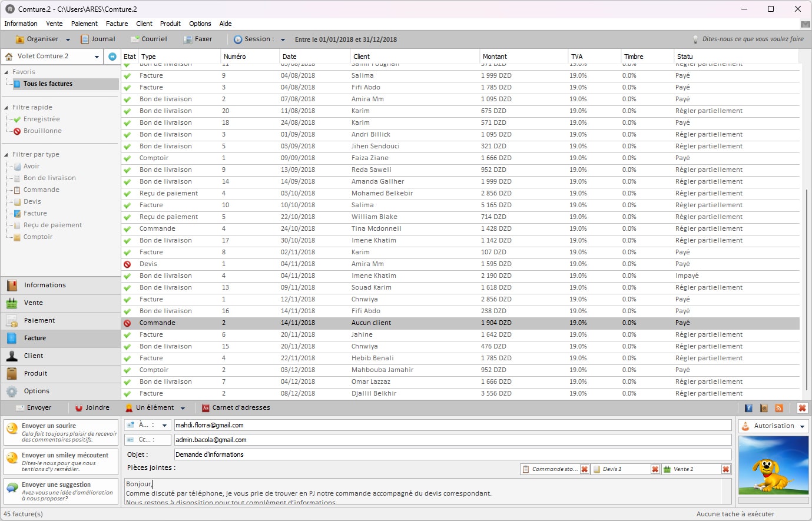Open the Carnet d'adresses
This screenshot has width=812, height=521.
click(x=240, y=407)
